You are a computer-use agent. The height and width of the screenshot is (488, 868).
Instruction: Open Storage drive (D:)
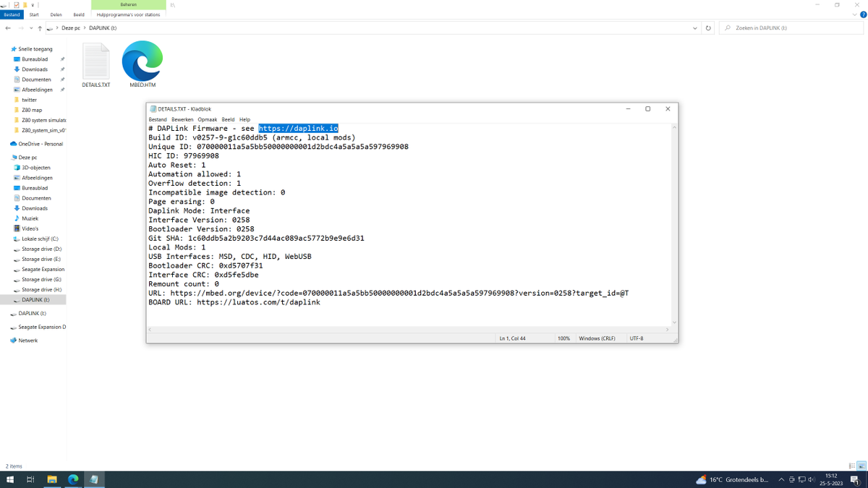pos(41,249)
